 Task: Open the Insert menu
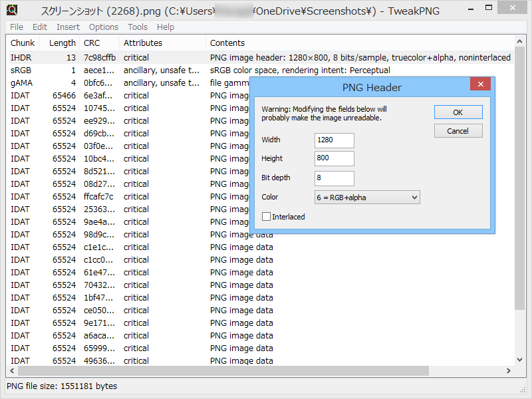tap(68, 27)
